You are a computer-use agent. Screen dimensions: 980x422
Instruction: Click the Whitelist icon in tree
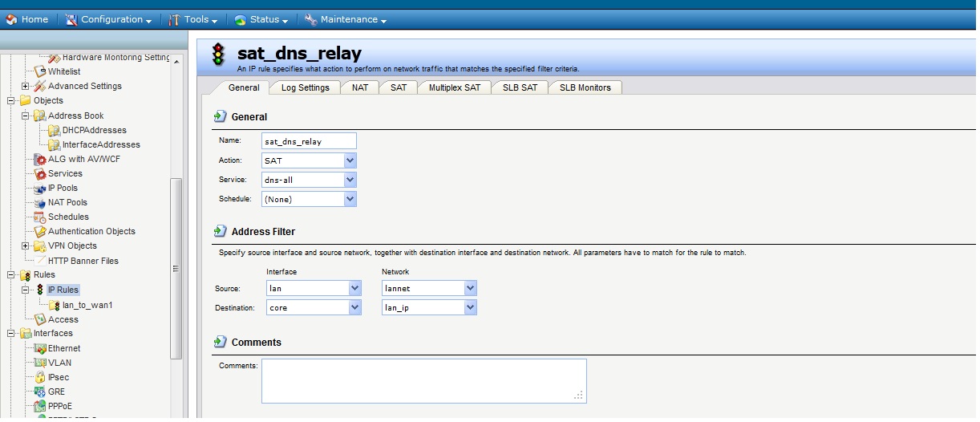40,71
